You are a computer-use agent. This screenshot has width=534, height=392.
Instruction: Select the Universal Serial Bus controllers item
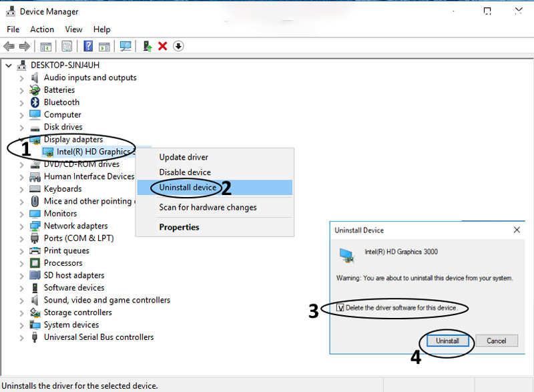[99, 337]
